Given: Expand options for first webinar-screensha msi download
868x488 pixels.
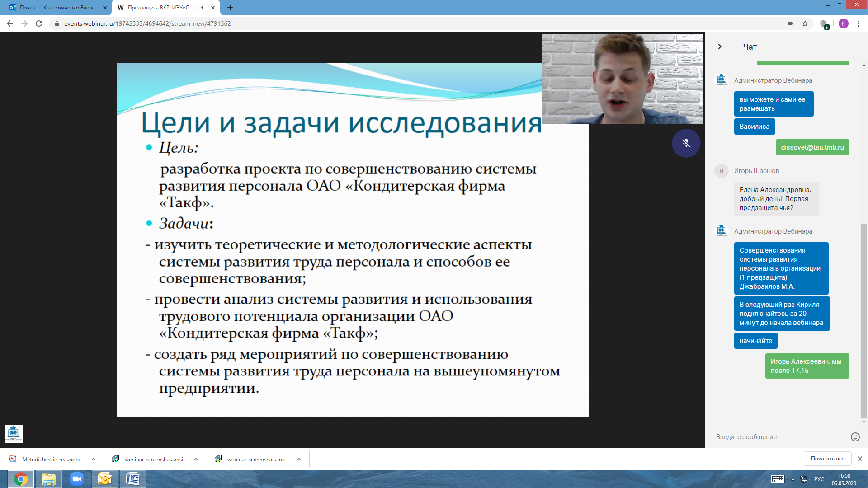Looking at the screenshot, I should pyautogui.click(x=196, y=459).
